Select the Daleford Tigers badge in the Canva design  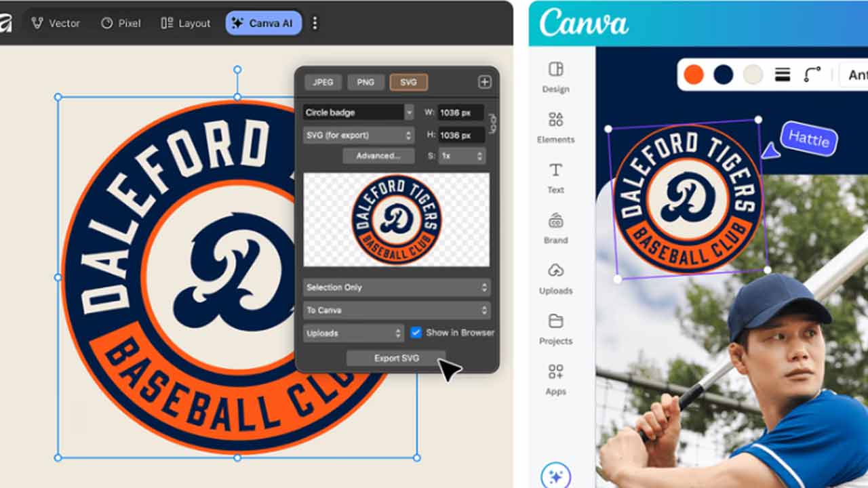coord(688,199)
